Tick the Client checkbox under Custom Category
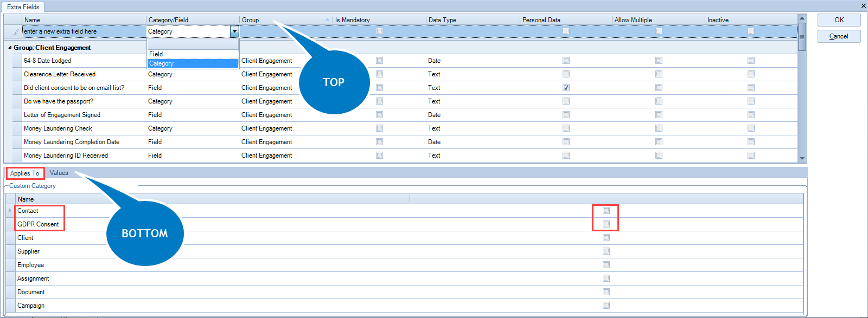The image size is (868, 318). point(606,238)
